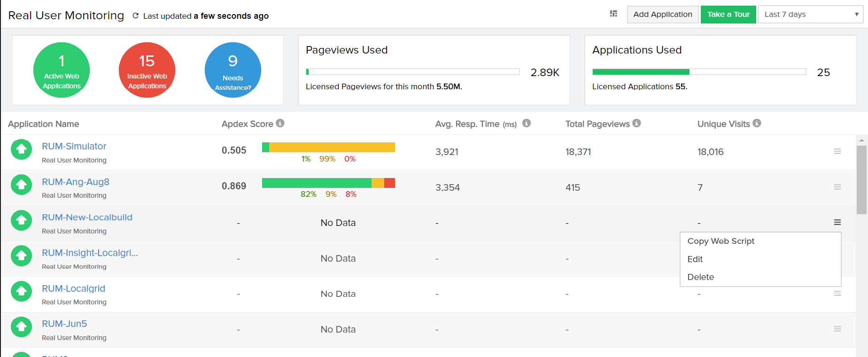868x357 pixels.
Task: Click the green 1 Active Web Applications circle
Action: (x=62, y=70)
